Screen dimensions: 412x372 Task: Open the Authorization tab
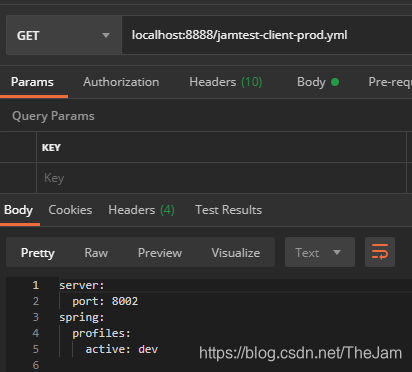pyautogui.click(x=121, y=82)
